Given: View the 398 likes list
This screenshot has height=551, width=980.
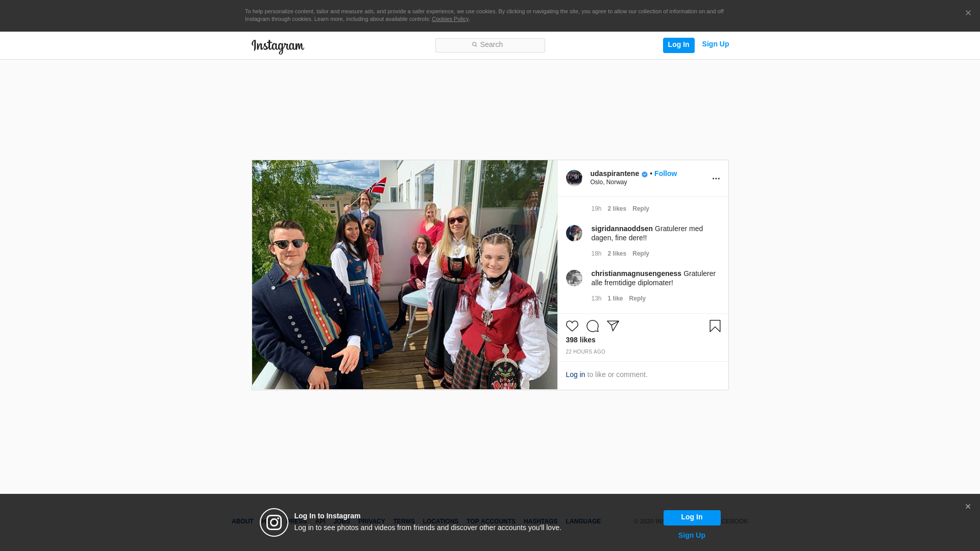Looking at the screenshot, I should coord(580,340).
